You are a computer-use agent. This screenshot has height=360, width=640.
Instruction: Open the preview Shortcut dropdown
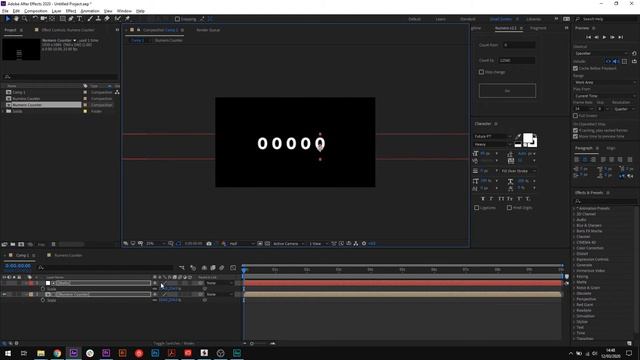coord(601,53)
